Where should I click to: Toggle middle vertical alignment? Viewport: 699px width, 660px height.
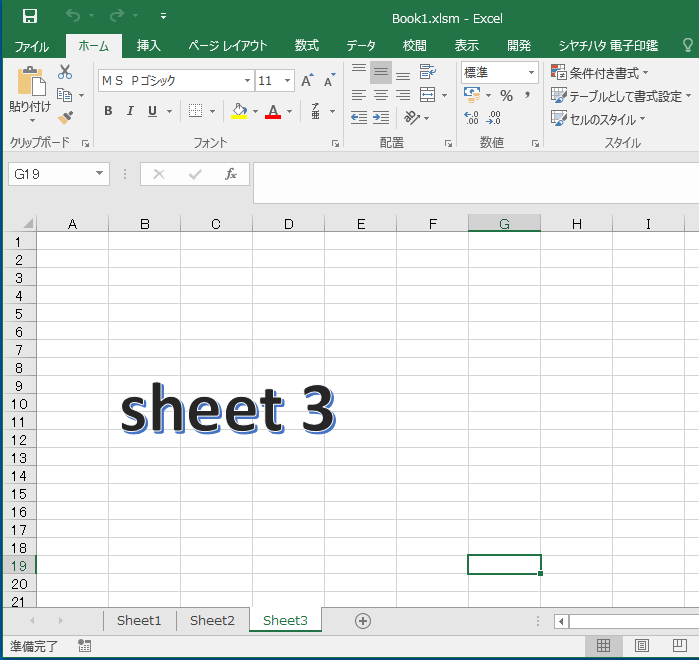pyautogui.click(x=381, y=73)
